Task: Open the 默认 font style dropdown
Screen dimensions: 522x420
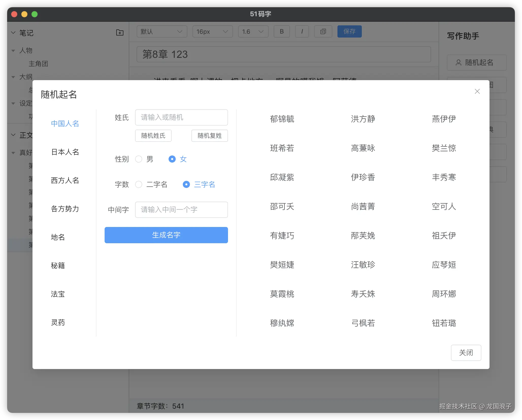Action: coord(162,31)
